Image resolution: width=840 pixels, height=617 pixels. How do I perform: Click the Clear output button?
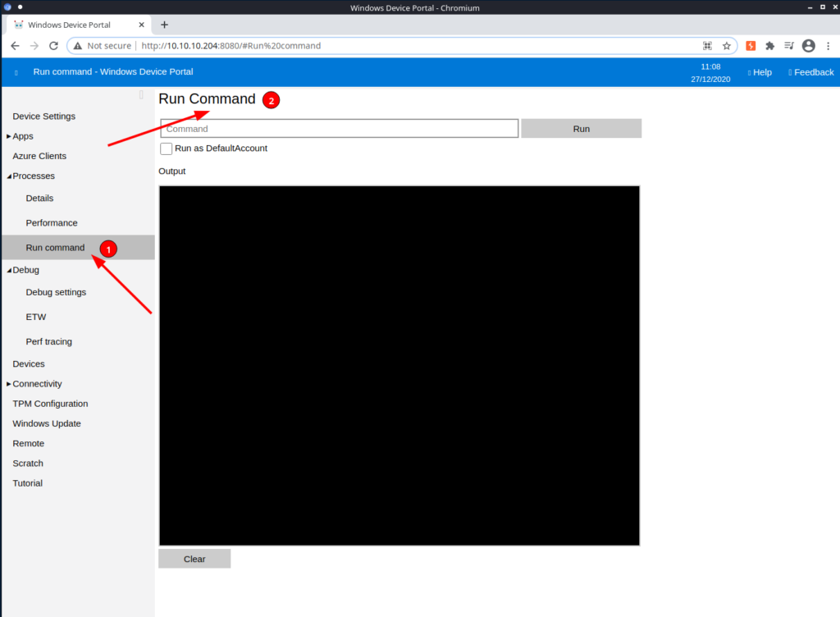(x=194, y=559)
